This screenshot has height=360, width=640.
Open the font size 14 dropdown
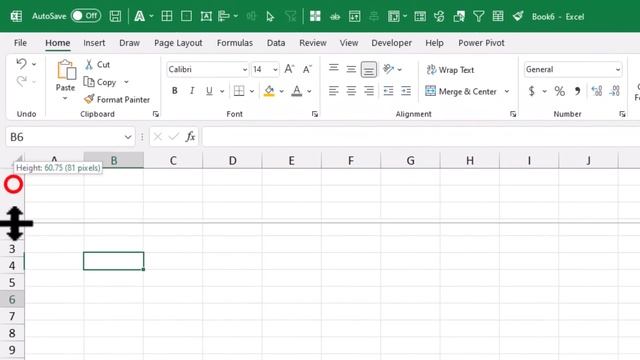[275, 70]
